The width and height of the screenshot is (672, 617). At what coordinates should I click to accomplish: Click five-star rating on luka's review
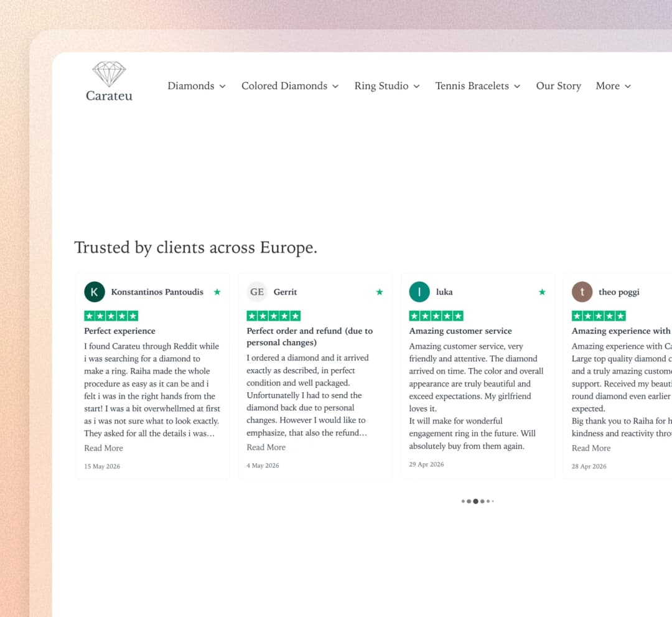pyautogui.click(x=436, y=316)
